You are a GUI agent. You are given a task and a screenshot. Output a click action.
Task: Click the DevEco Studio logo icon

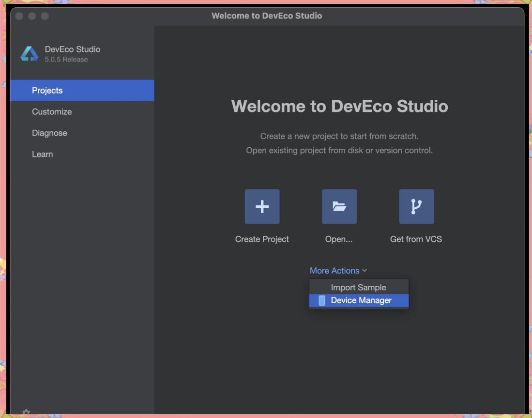[x=29, y=54]
